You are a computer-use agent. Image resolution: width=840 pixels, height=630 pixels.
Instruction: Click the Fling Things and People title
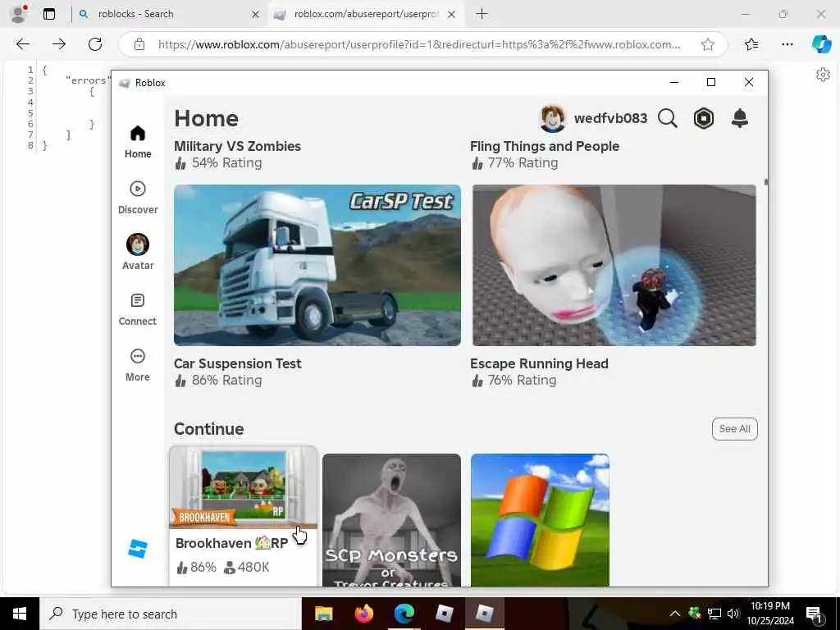coord(545,146)
